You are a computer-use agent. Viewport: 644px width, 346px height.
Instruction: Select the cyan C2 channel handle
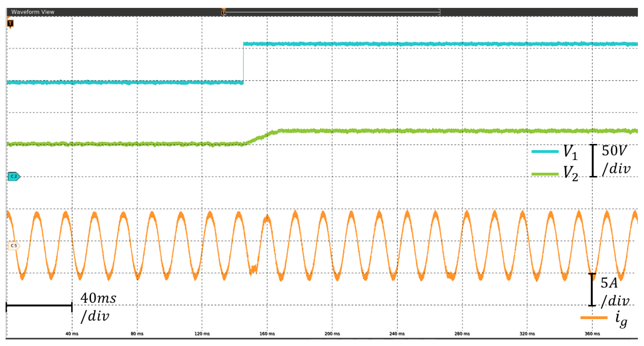pos(14,176)
